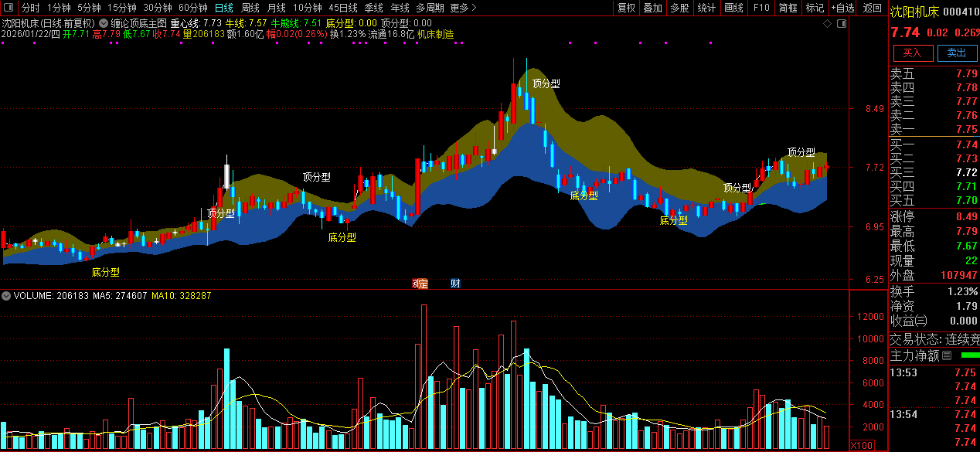Click the 买五 price 7.70
Screen dimensions: 980x452
pos(966,201)
